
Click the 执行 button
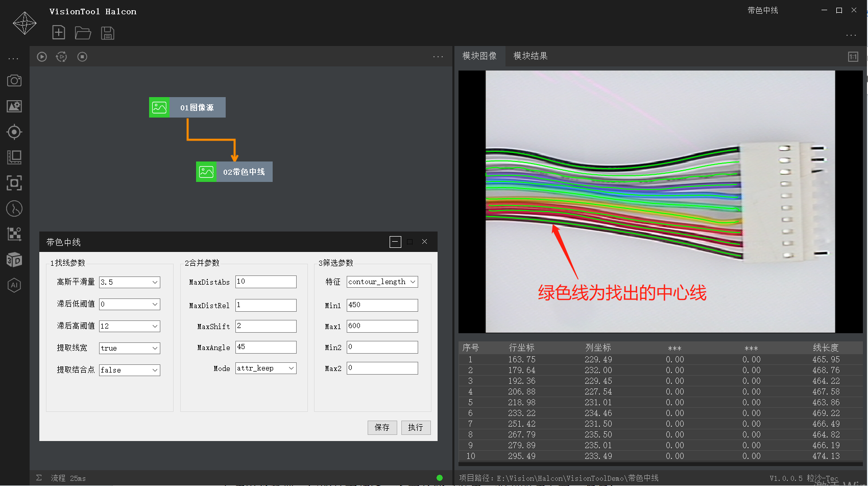[x=416, y=428]
